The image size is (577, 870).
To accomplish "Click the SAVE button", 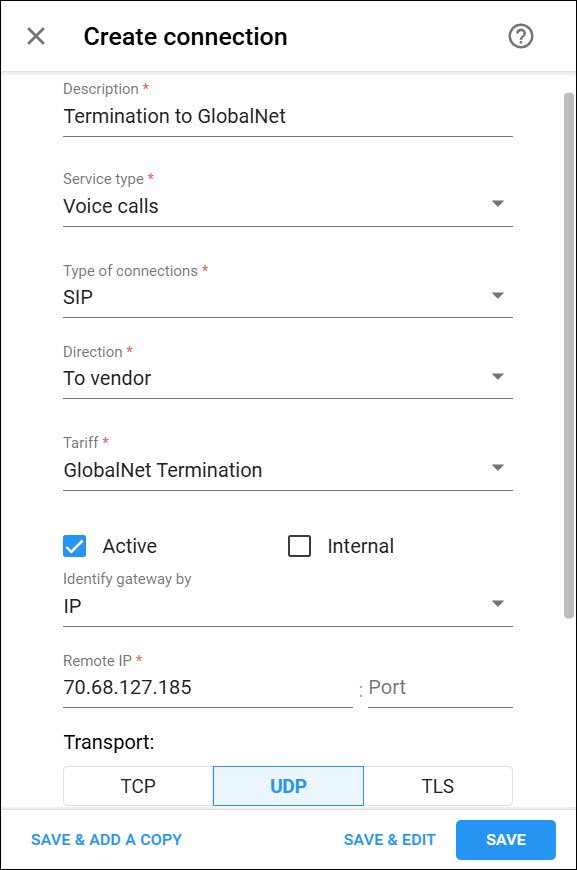I will pyautogui.click(x=506, y=839).
